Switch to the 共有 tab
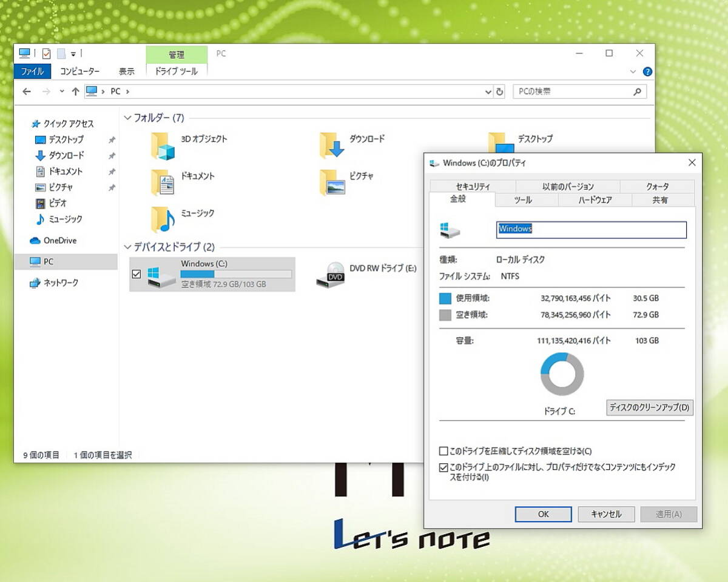This screenshot has width=728, height=582. [663, 200]
